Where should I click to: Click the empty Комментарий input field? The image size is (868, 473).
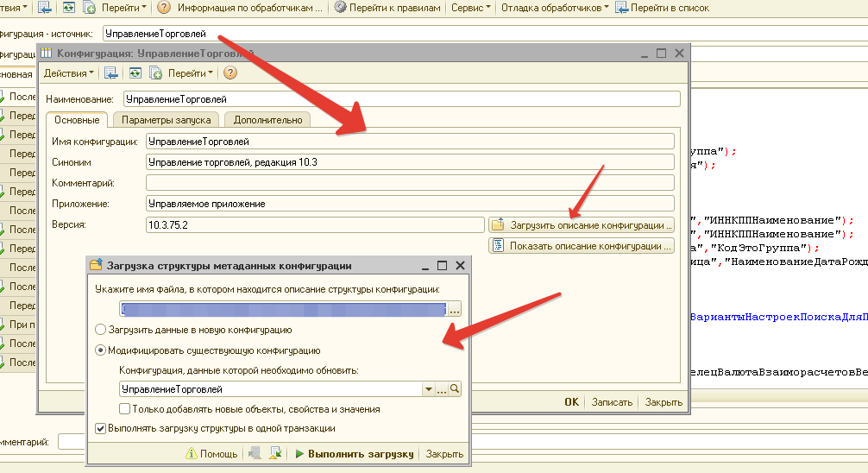[410, 183]
